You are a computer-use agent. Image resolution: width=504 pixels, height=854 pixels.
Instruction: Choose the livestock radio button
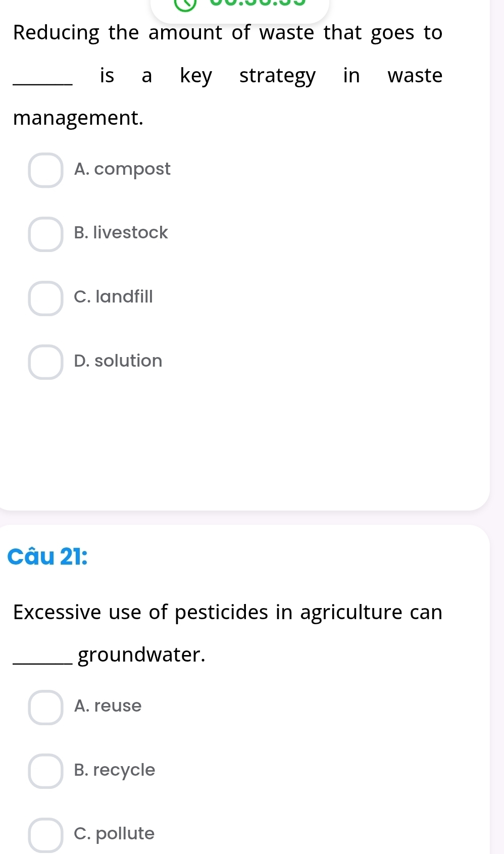click(x=45, y=234)
